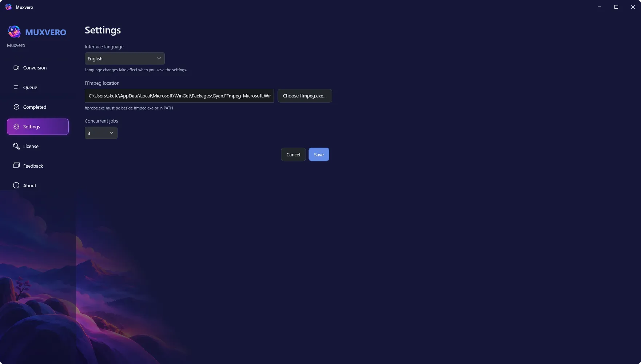Click the 'ffprobe.exe must be beside' hint text
The width and height of the screenshot is (641, 364).
click(129, 108)
